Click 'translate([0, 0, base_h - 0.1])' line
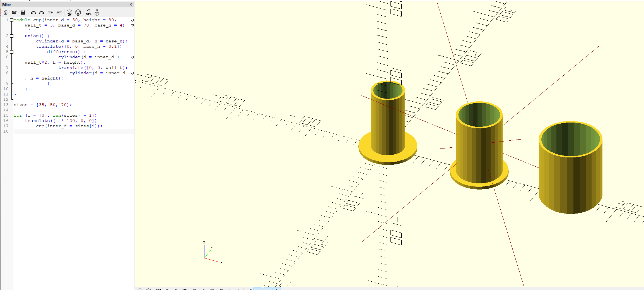The image size is (644, 290). (x=79, y=46)
